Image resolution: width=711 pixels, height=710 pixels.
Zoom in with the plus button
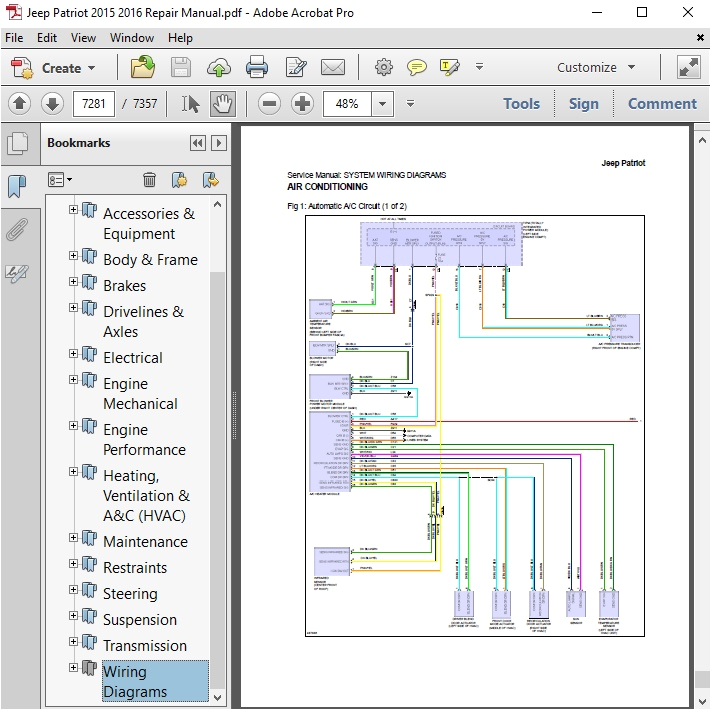[x=302, y=103]
